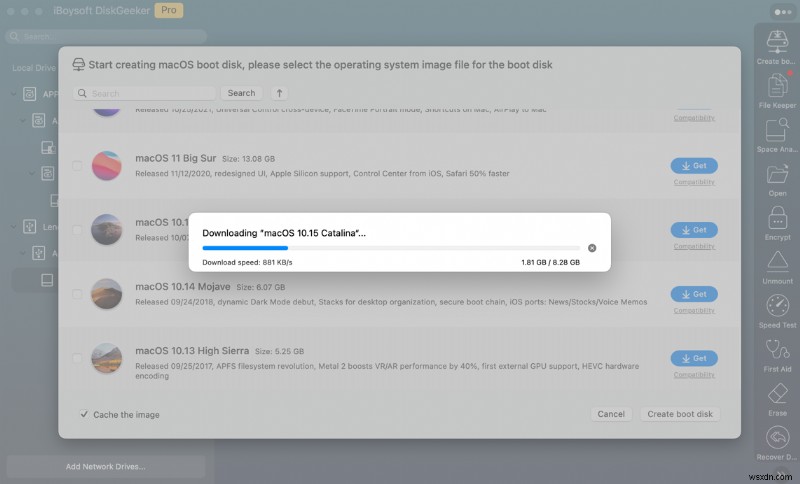Focus the dialog's image search field
The height and width of the screenshot is (484, 800).
tap(144, 93)
